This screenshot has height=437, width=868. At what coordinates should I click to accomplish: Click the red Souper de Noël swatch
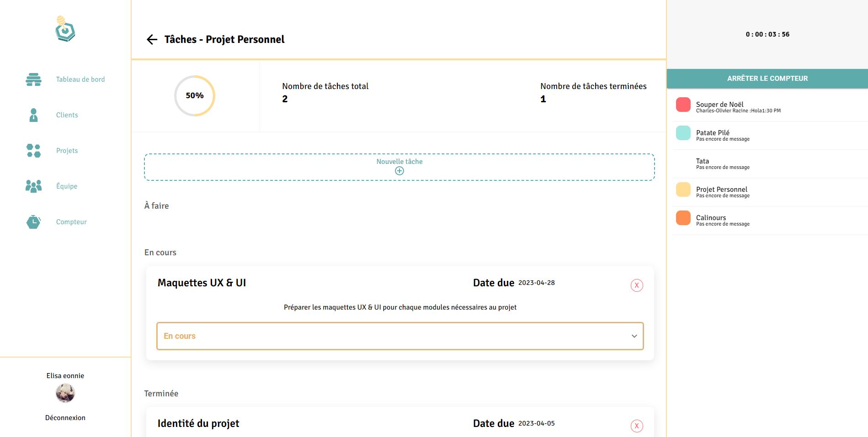point(683,105)
